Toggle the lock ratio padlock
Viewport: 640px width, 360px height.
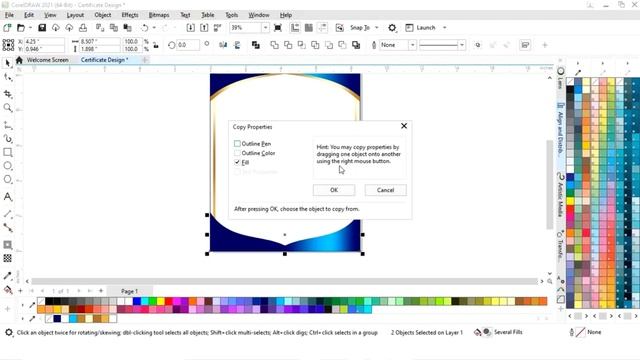click(x=156, y=45)
